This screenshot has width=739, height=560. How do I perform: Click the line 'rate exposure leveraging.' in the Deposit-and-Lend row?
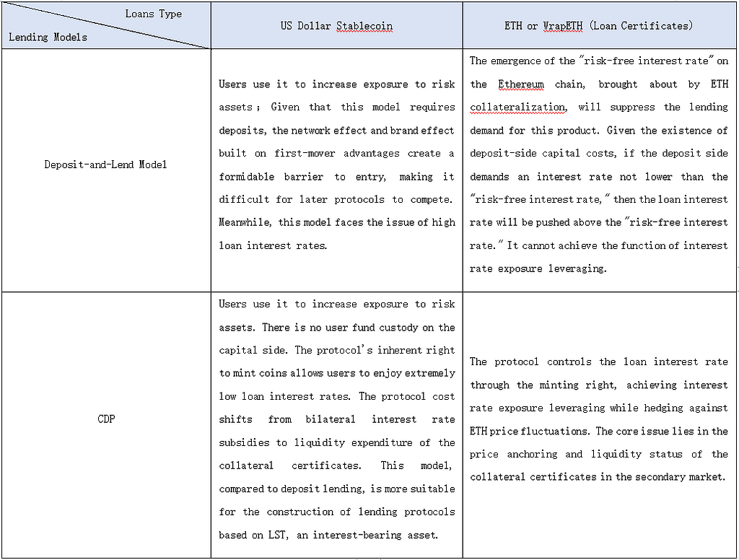coord(538,268)
